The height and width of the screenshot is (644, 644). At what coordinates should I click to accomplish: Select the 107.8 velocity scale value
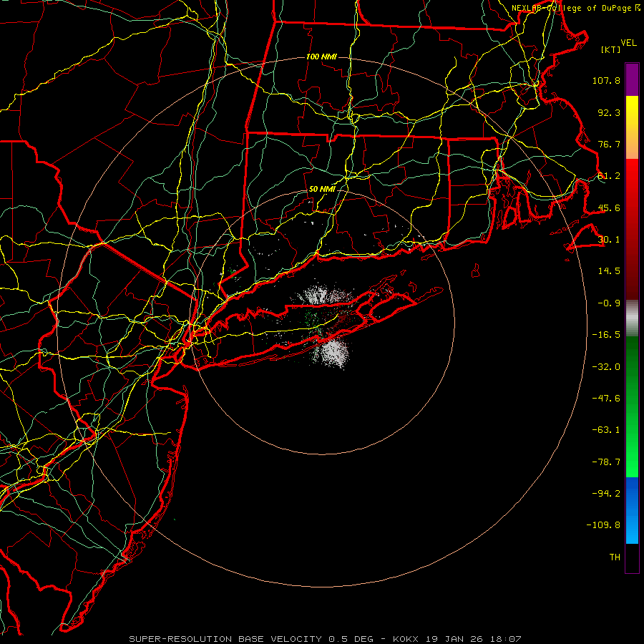606,80
